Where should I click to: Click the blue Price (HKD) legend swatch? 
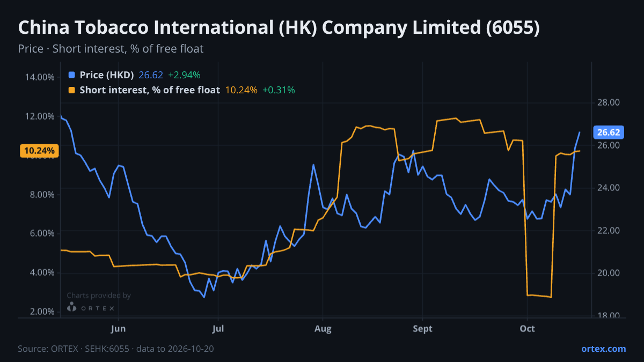tap(72, 75)
